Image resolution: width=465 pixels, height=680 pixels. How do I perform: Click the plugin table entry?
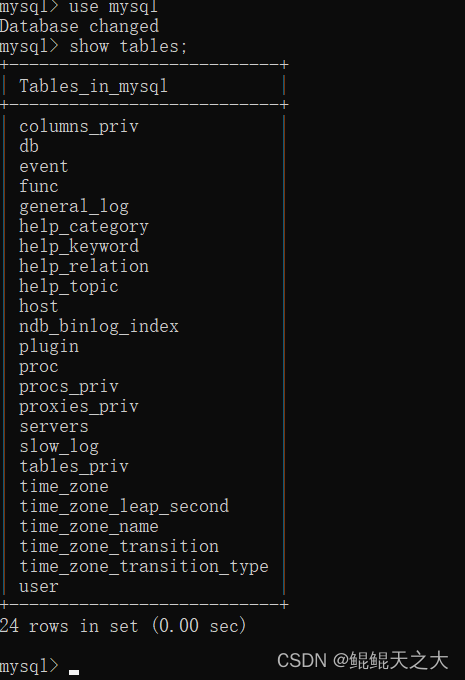[49, 347]
